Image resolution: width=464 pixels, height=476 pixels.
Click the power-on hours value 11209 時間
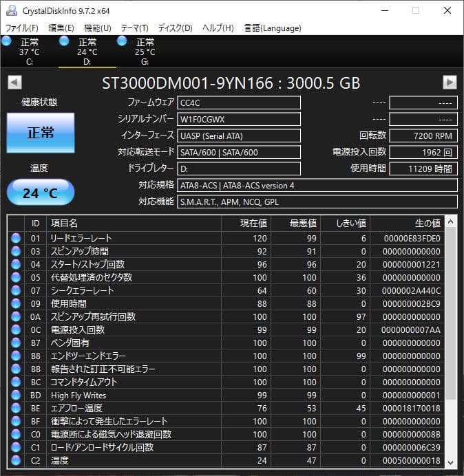click(x=423, y=169)
